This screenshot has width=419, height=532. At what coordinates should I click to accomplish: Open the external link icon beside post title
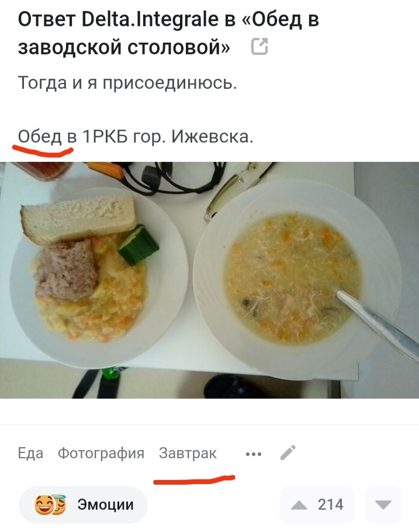click(x=259, y=47)
